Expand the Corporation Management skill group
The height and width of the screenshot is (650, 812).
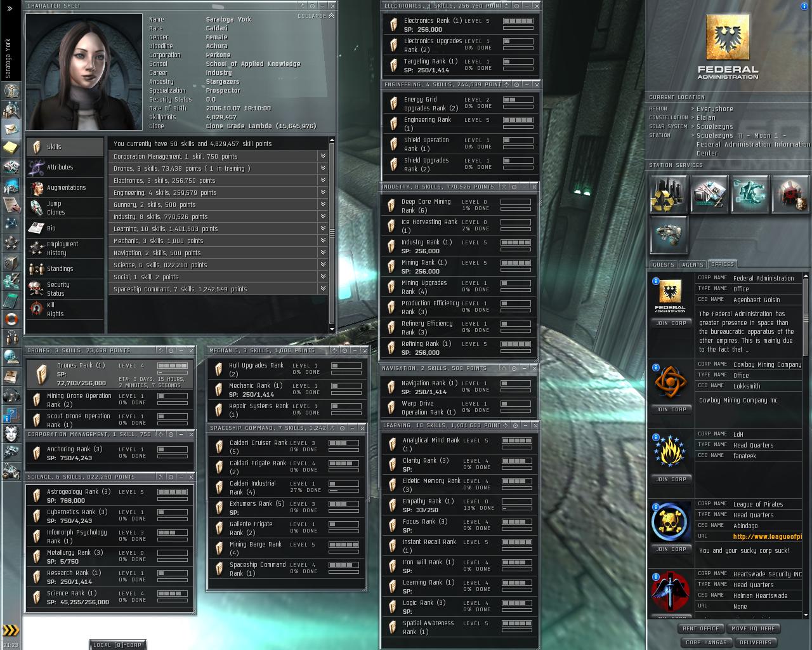point(323,156)
